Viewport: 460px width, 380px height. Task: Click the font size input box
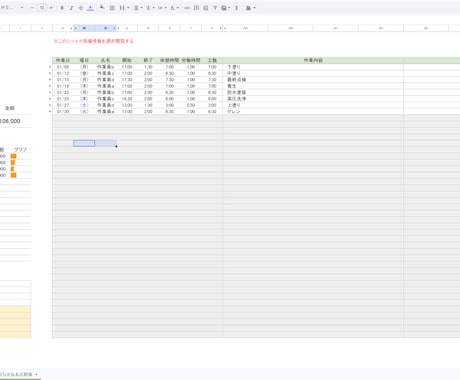[42, 8]
